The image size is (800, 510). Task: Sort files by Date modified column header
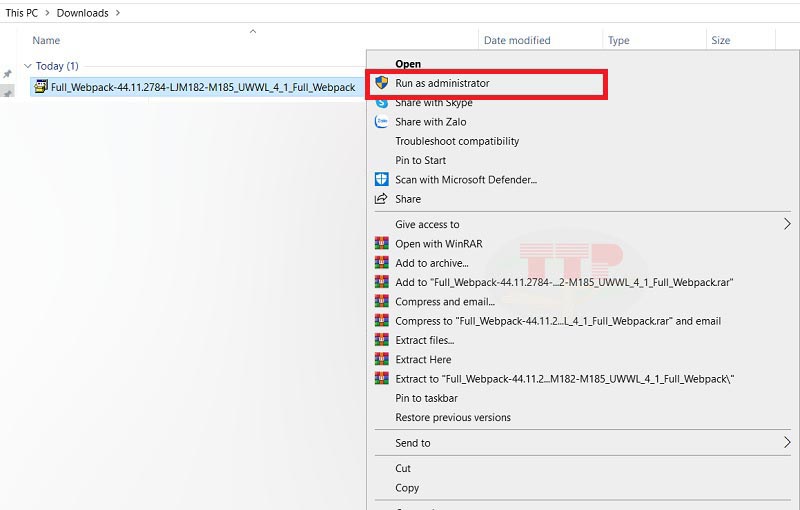coord(517,40)
